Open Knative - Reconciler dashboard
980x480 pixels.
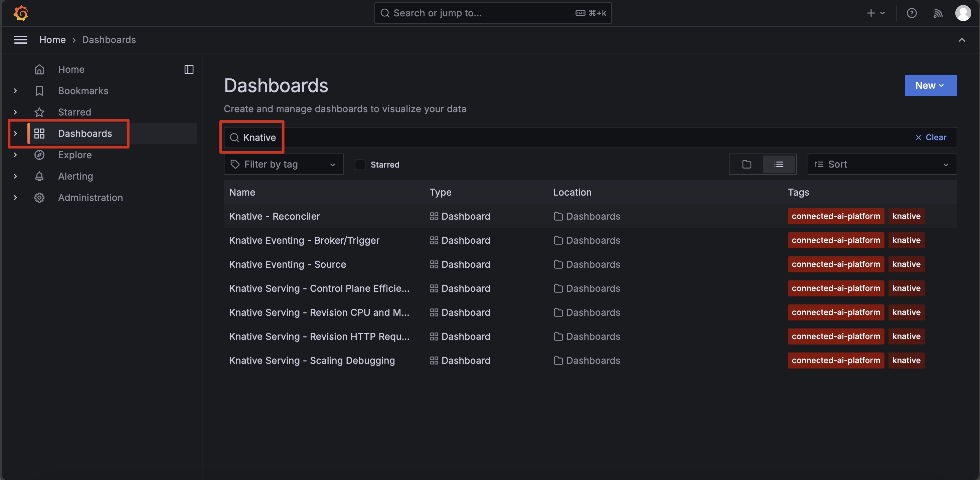pyautogui.click(x=274, y=216)
